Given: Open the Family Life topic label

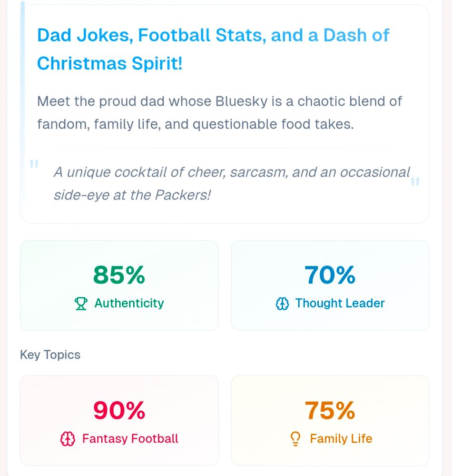Looking at the screenshot, I should tap(341, 438).
